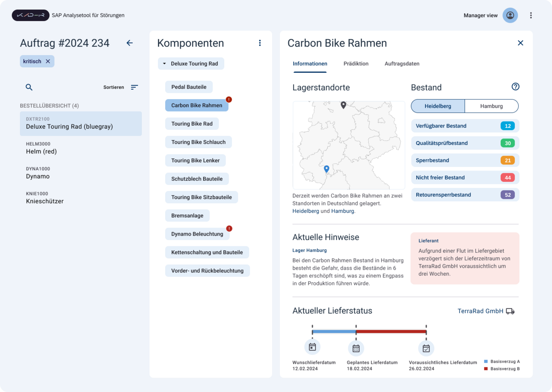
Task: Click the warning badge on Carbon Bike Rahmen
Action: pos(229,100)
